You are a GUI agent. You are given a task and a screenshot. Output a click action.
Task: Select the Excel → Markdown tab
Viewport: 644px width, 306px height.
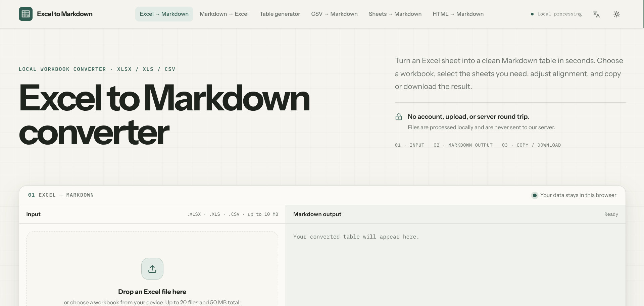tap(164, 14)
